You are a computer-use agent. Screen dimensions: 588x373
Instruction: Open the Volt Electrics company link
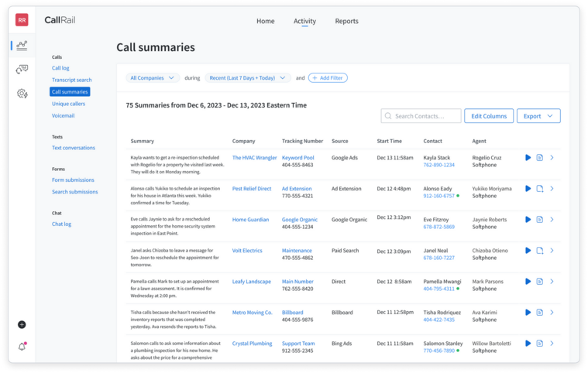247,251
